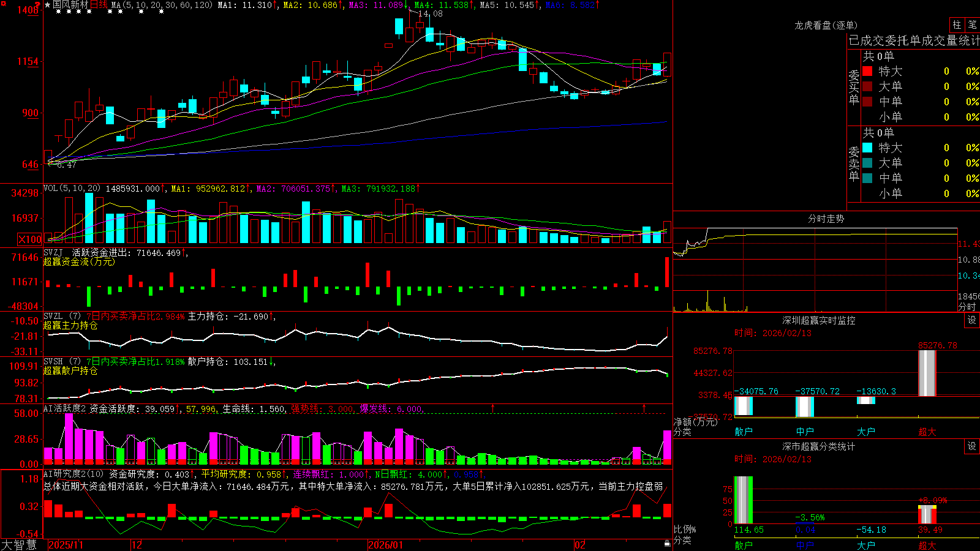
Task: Click the 时间: 2026/02/13 label in 深圳超赢实时监控
Action: point(773,333)
